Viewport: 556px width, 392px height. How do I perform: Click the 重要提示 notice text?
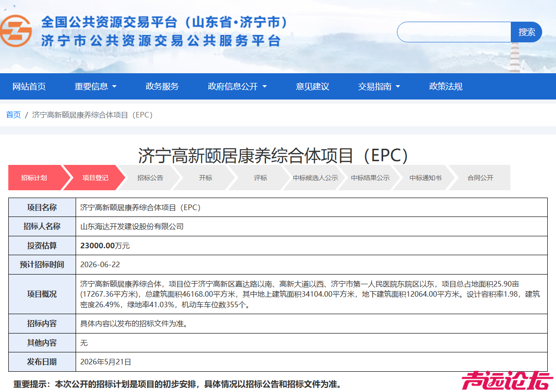click(178, 384)
